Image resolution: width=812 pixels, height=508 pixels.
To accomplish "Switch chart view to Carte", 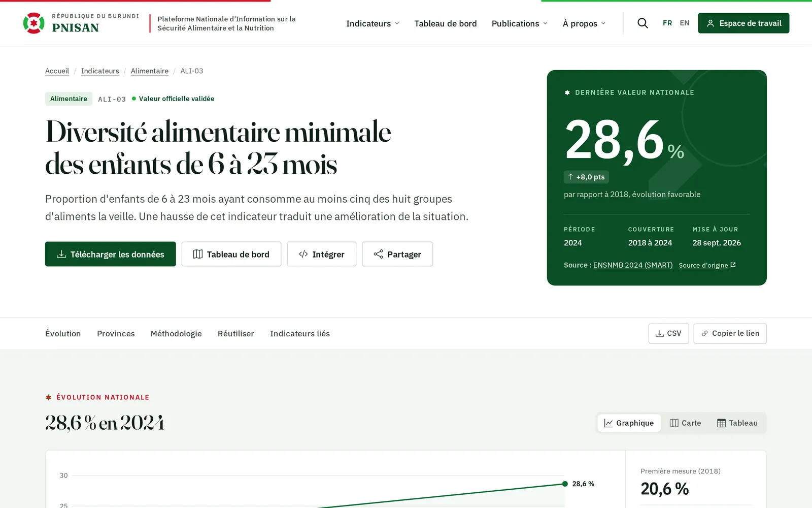I will [686, 423].
